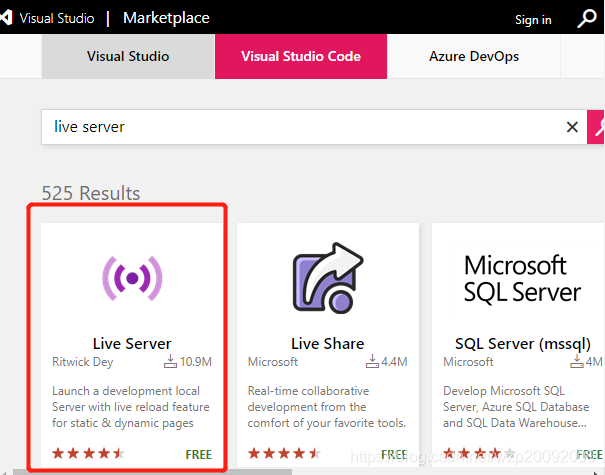This screenshot has height=475, width=605.
Task: Click the 4.4M download count
Action: pos(394,362)
